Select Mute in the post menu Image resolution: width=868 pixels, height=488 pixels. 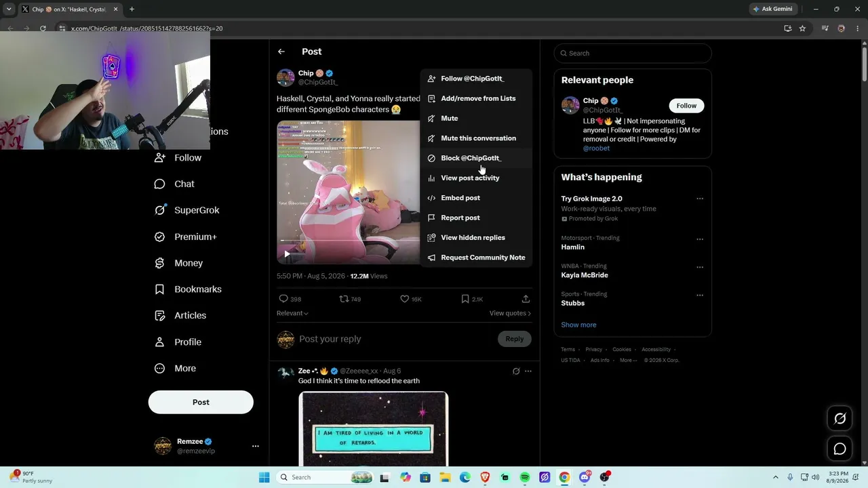coord(476,119)
